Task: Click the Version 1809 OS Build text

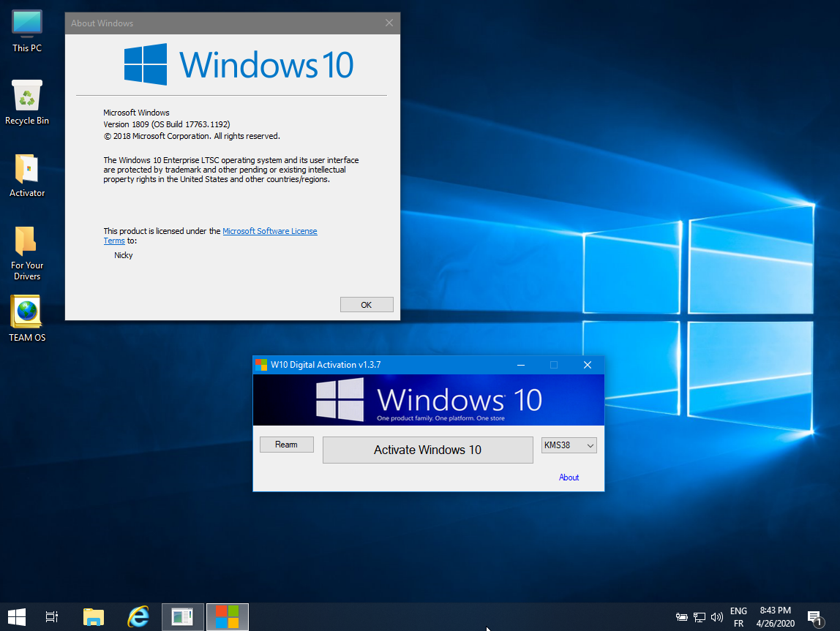Action: pyautogui.click(x=167, y=124)
